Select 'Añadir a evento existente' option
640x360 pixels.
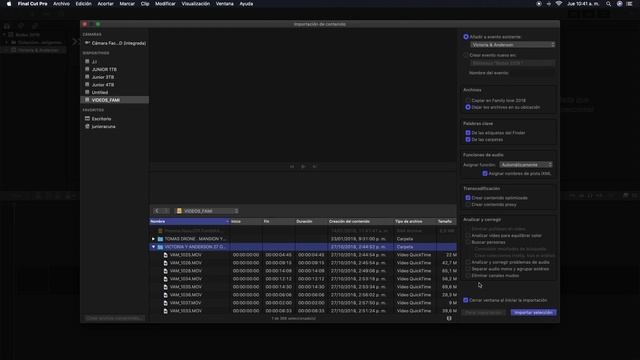(x=466, y=37)
